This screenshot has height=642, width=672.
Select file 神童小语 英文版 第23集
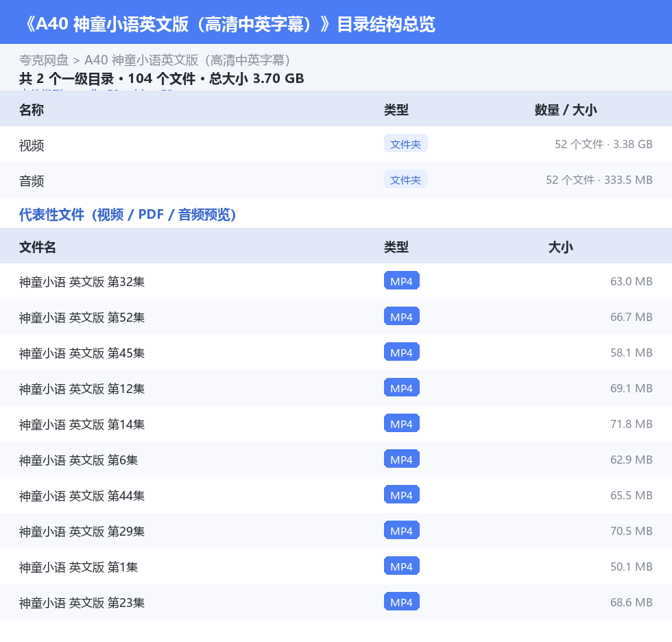tap(82, 603)
